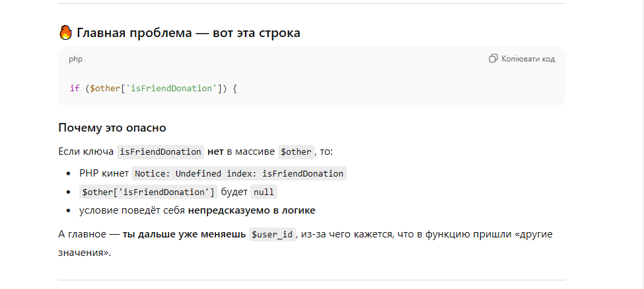Click the "Почему это опасно" subheading
The height and width of the screenshot is (289, 644).
[112, 128]
